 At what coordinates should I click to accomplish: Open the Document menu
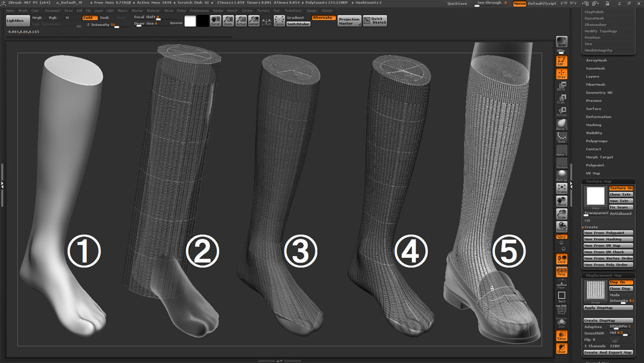point(52,11)
